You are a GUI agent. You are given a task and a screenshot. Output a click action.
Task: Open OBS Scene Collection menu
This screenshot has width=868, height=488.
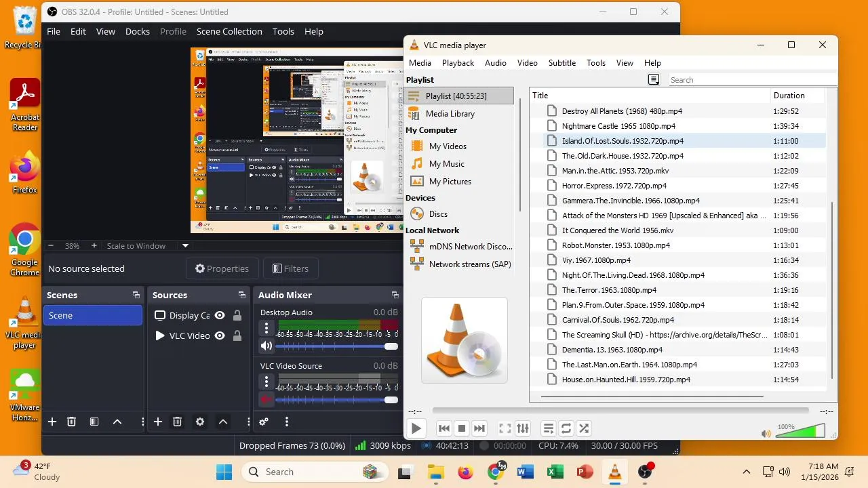tap(229, 31)
